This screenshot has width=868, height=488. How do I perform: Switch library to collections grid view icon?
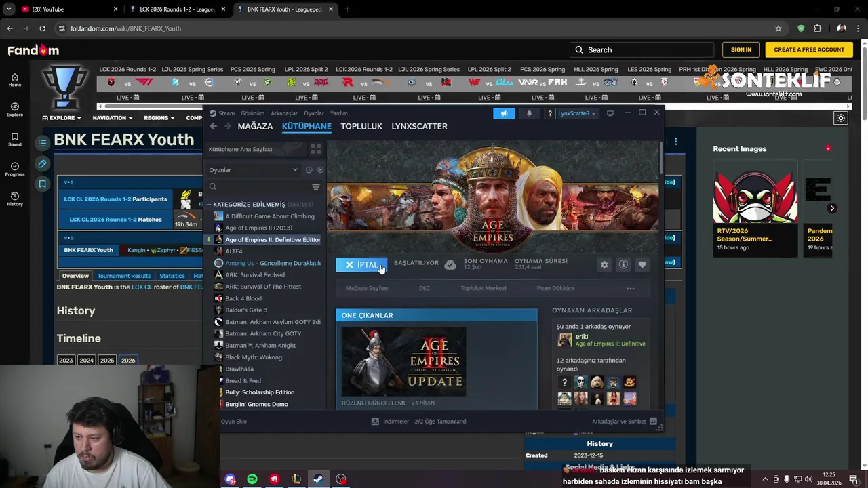tap(315, 149)
